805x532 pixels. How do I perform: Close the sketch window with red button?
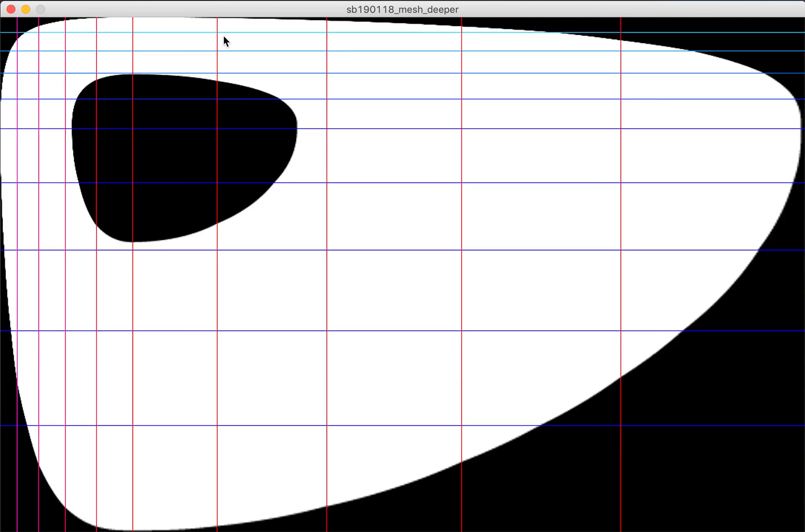point(11,9)
